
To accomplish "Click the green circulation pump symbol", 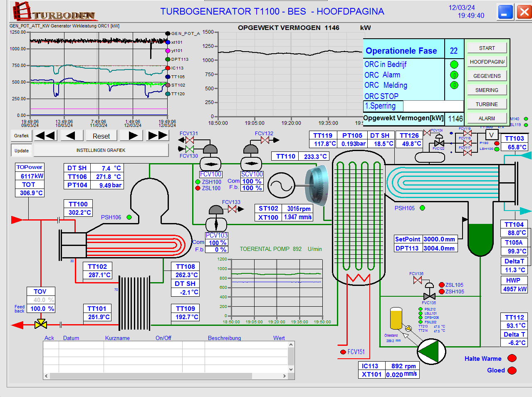I will tap(431, 352).
